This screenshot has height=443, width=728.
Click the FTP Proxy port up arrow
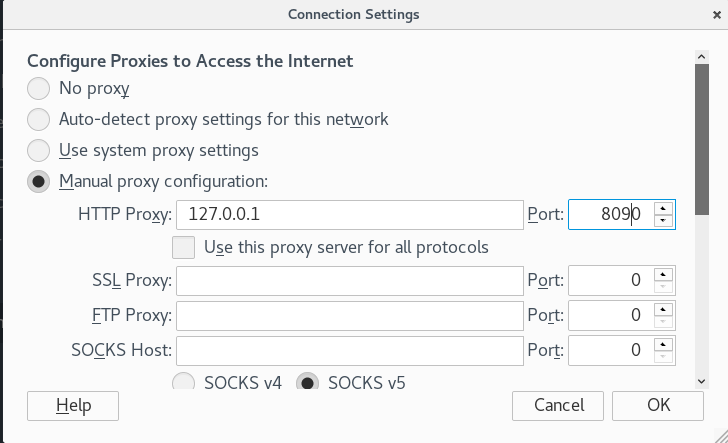pos(663,310)
